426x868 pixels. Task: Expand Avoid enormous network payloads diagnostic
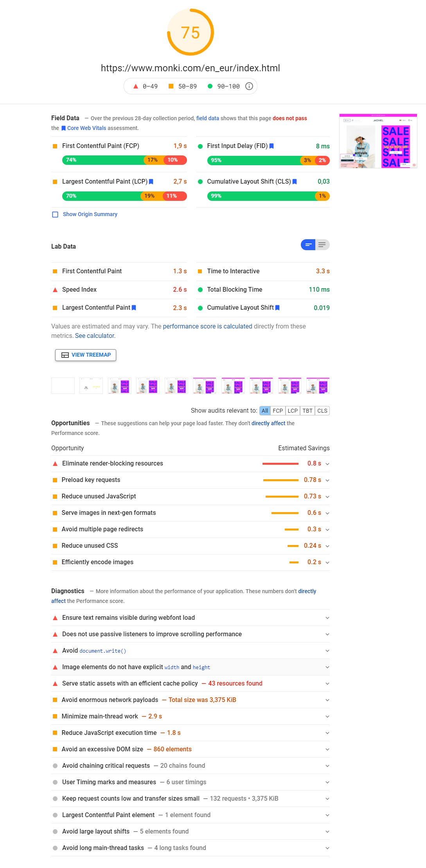point(327,700)
